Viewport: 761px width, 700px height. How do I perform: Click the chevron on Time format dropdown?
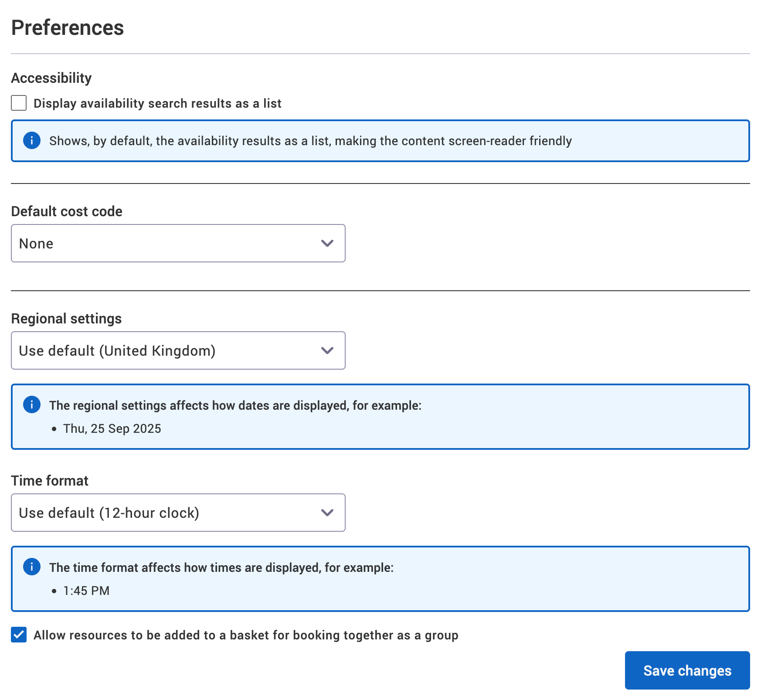(328, 513)
